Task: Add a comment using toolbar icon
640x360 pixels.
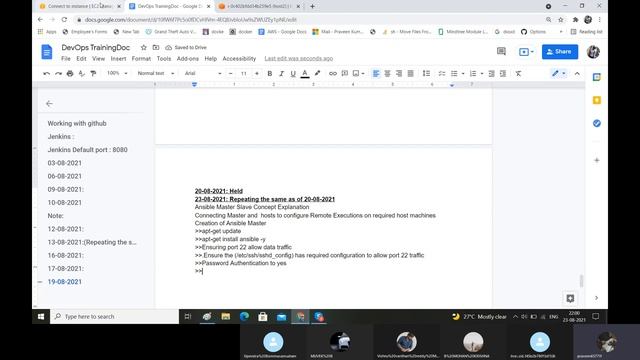Action: 344,73
